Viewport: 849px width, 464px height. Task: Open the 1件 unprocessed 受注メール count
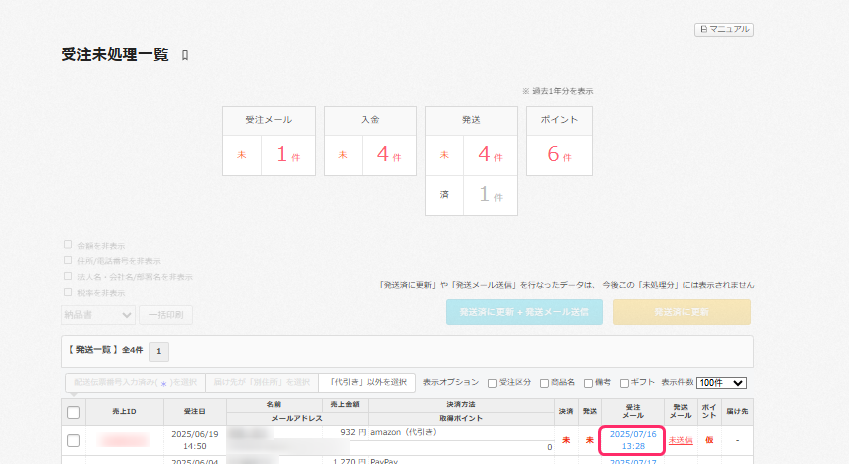[x=288, y=156]
